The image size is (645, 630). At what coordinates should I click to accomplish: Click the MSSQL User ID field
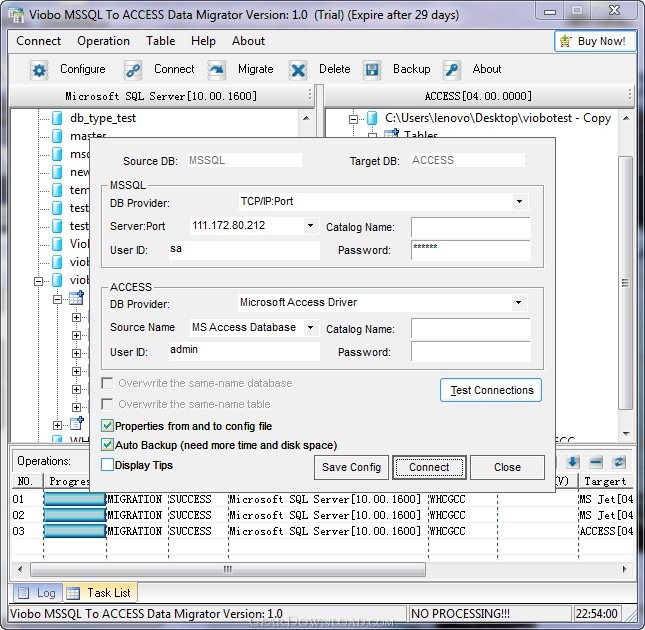click(244, 250)
